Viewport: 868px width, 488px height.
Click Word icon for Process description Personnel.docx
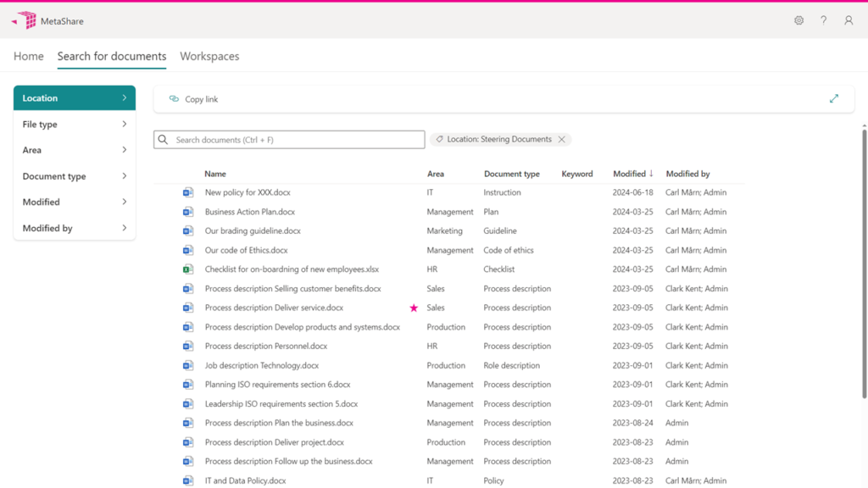188,347
